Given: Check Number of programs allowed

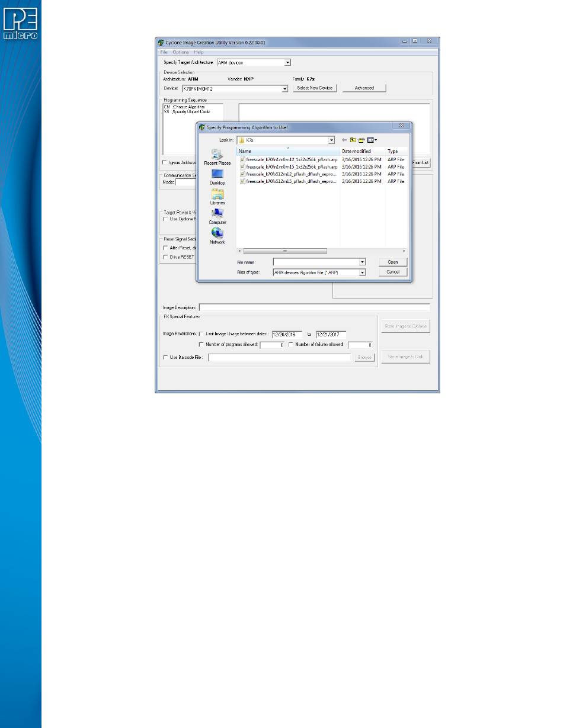Looking at the screenshot, I should [202, 344].
